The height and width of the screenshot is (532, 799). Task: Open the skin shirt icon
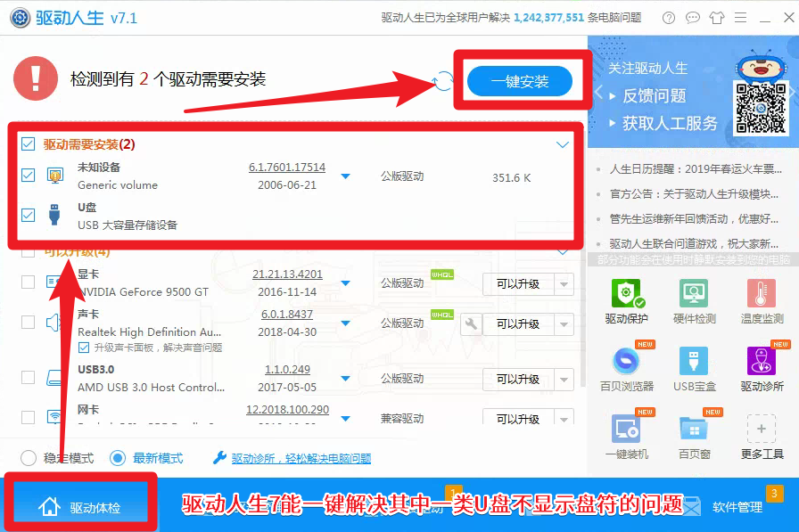(716, 18)
